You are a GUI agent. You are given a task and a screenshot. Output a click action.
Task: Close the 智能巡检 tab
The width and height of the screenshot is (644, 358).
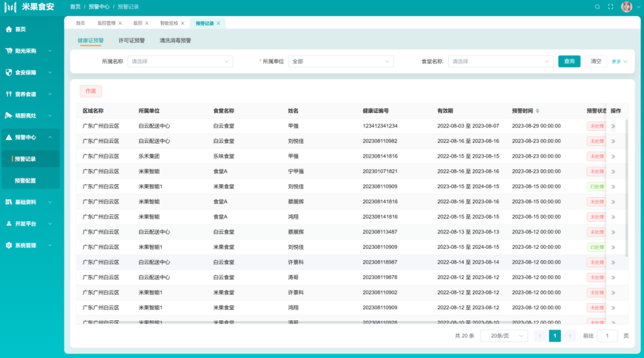click(182, 23)
